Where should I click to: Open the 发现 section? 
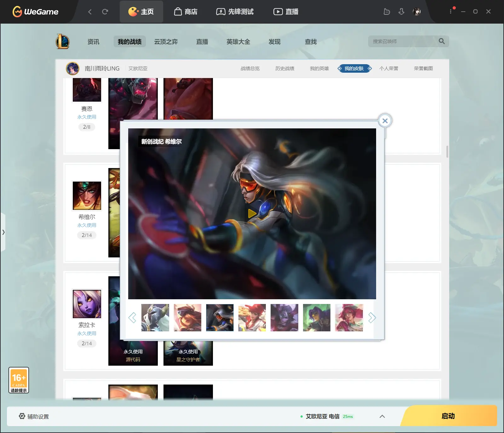pyautogui.click(x=274, y=42)
